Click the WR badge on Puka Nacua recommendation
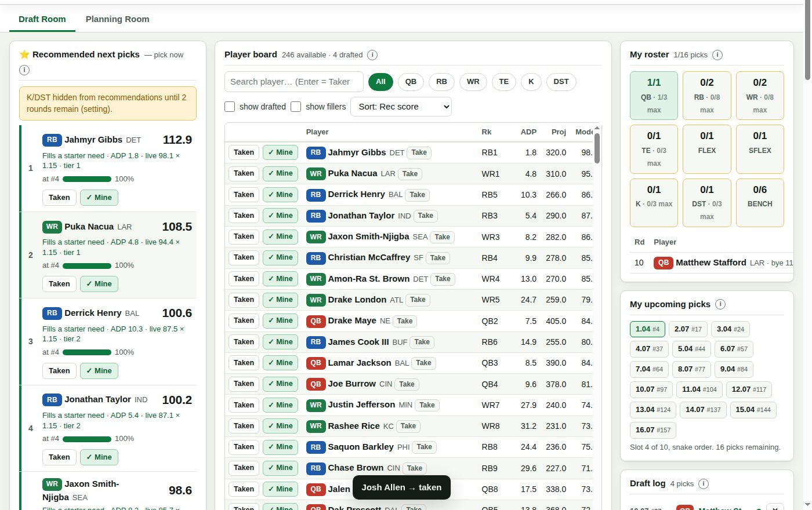The width and height of the screenshot is (812, 510). 52,227
